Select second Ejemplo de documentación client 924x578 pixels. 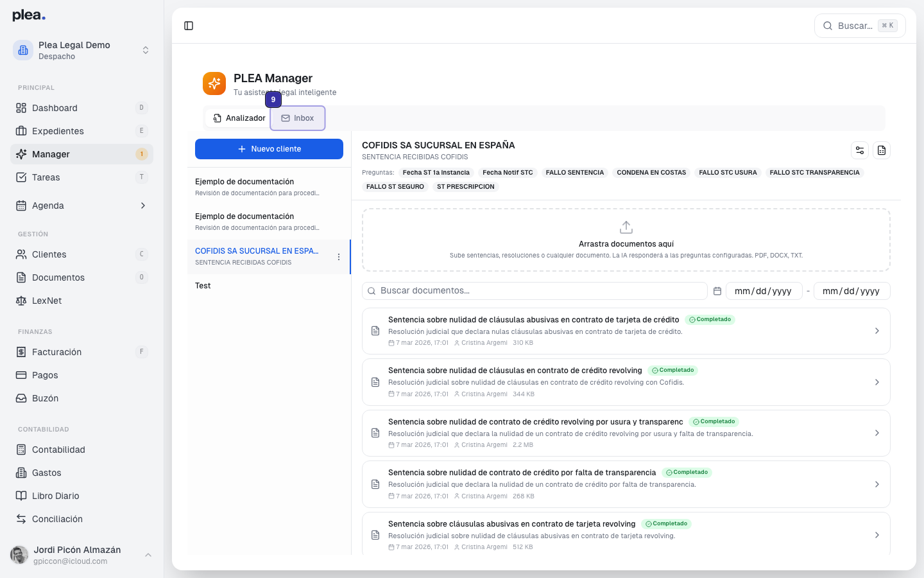269,222
